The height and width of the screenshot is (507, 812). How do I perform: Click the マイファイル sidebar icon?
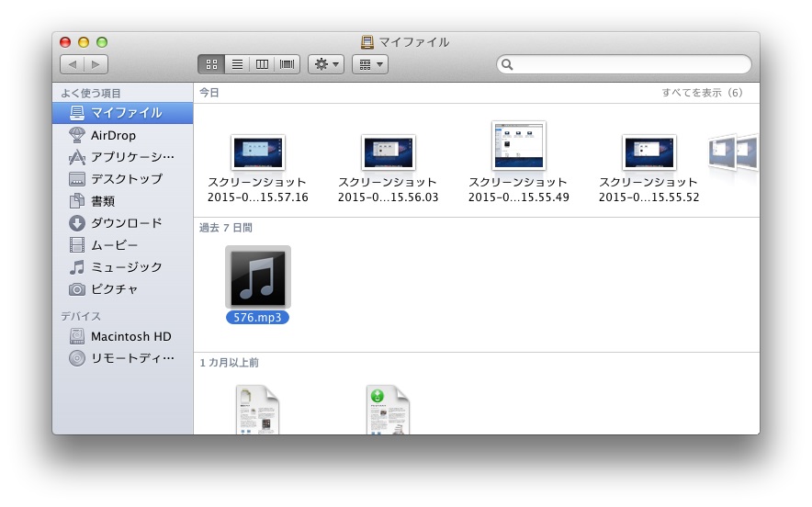tap(77, 113)
